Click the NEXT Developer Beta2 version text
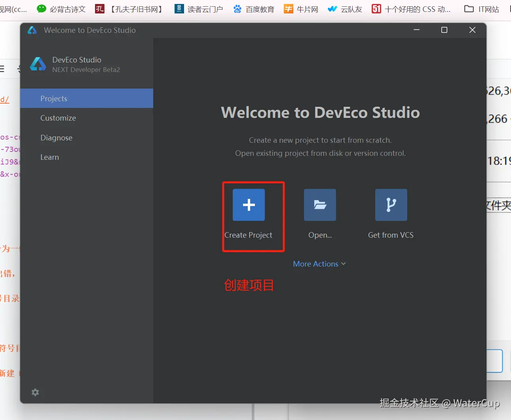 coord(86,70)
